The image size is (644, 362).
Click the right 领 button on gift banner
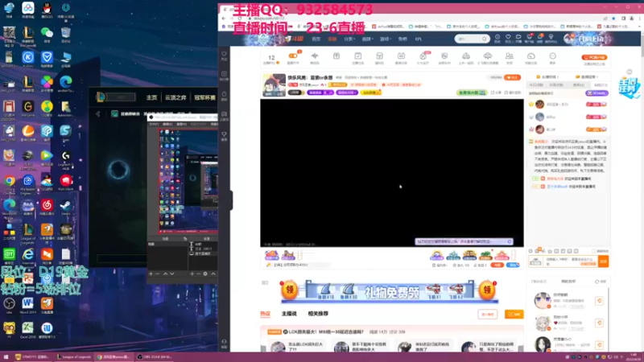pos(487,290)
